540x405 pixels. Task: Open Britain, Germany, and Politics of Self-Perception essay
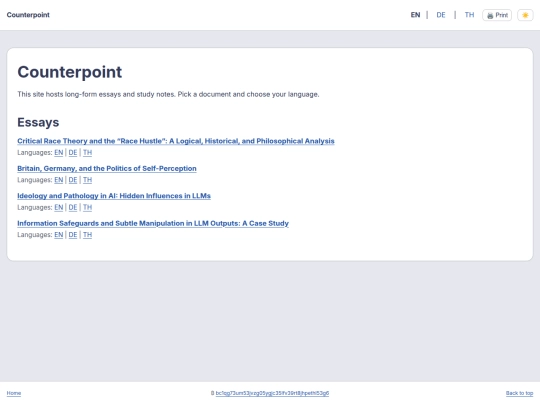[x=107, y=168]
